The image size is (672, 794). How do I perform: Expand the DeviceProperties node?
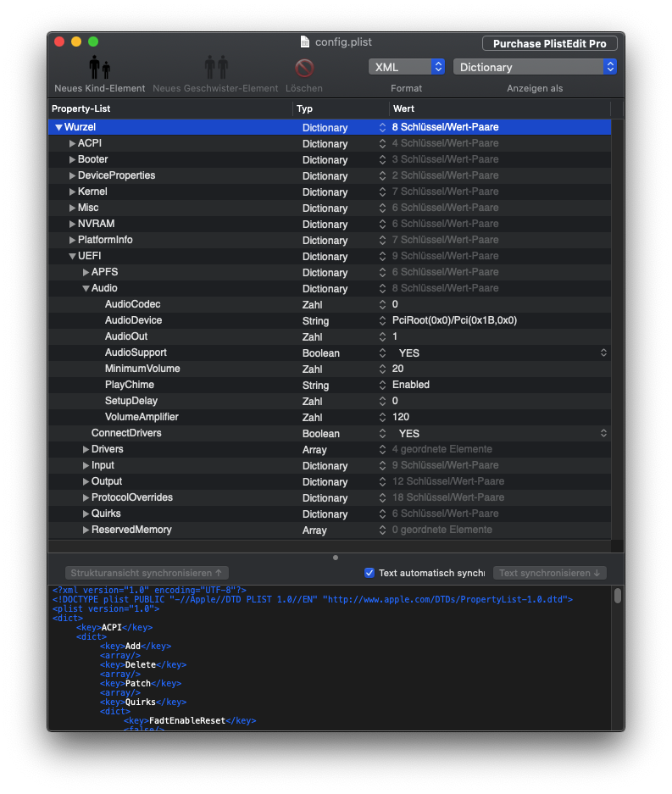click(72, 175)
